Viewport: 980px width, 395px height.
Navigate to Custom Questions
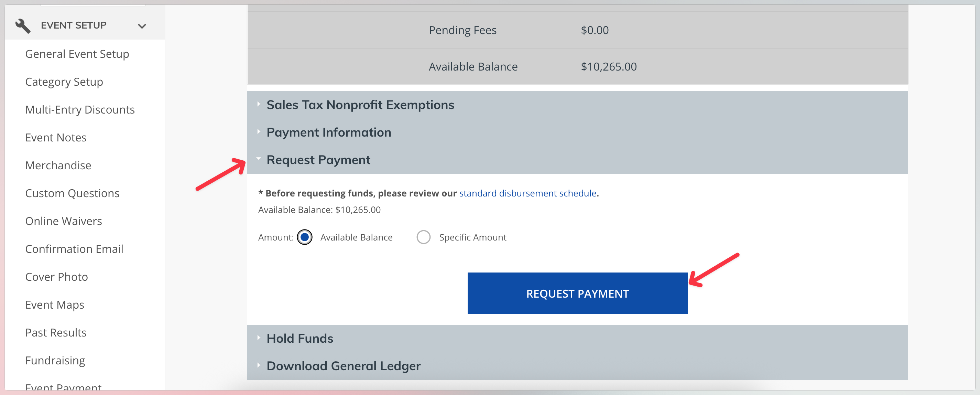point(72,193)
